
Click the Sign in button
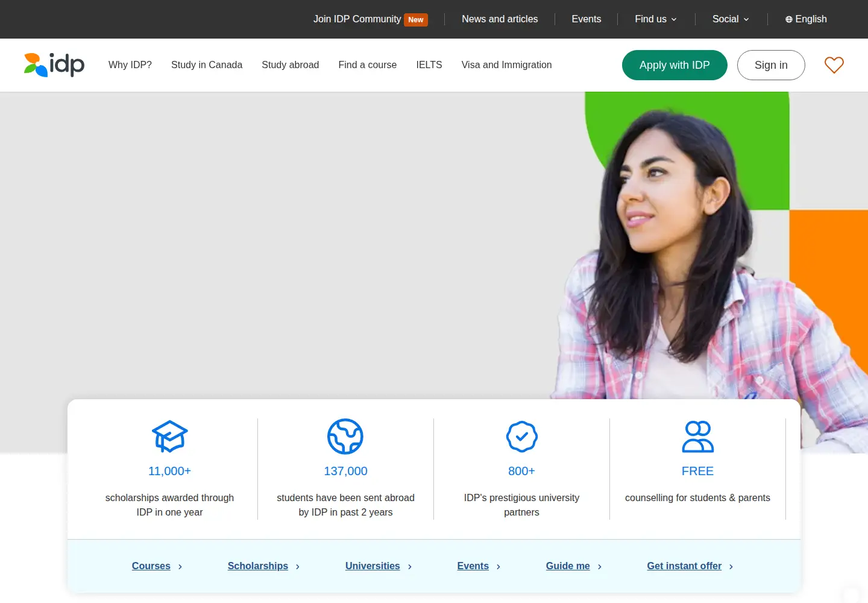click(x=771, y=65)
